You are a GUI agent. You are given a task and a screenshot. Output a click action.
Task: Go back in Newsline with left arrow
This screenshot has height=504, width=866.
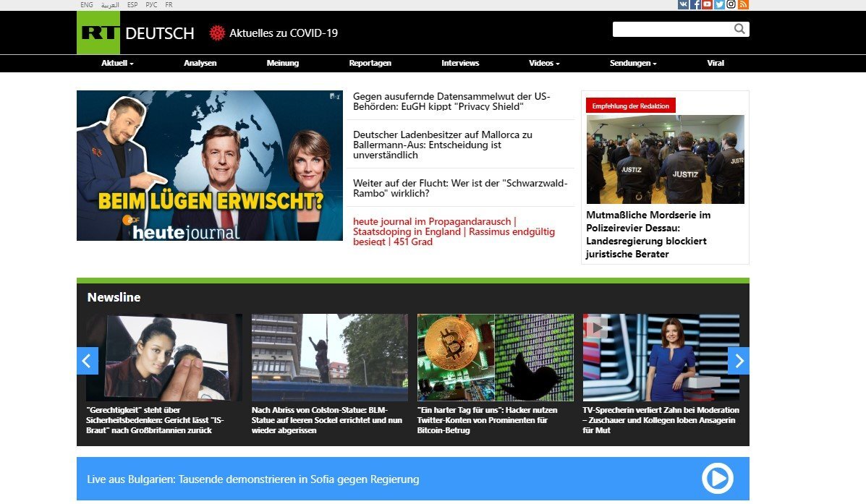click(x=88, y=361)
